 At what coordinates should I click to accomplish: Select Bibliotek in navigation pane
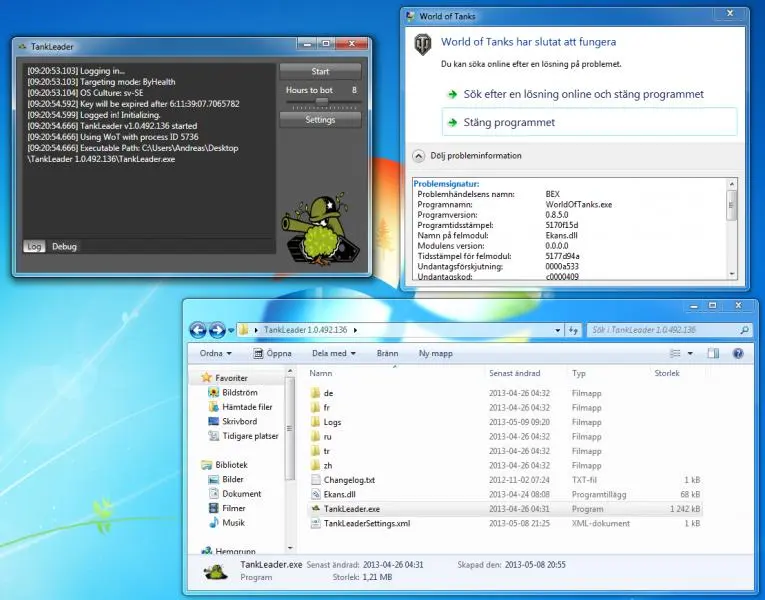(231, 465)
